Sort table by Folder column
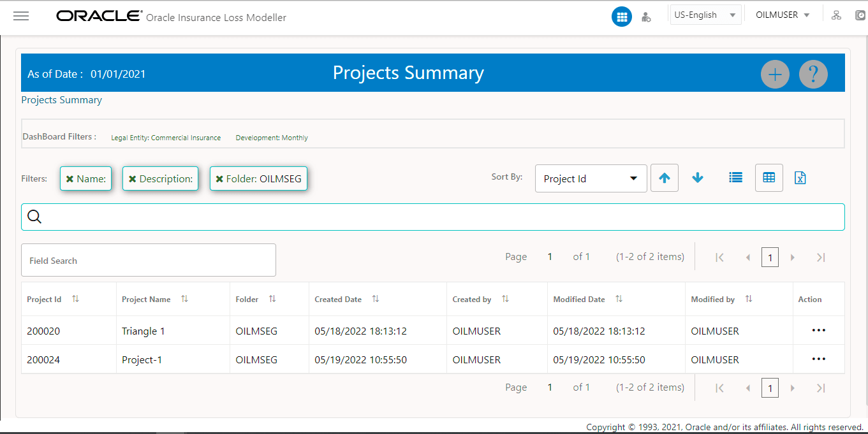Viewport: 868px width, 434px height. 272,299
